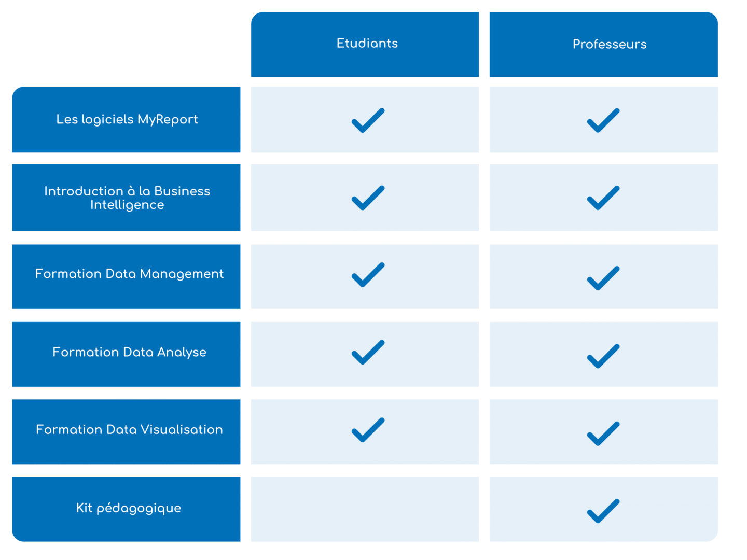Click Etudiants checkmark for Formation Data Visualisation
The width and height of the screenshot is (747, 560).
click(368, 430)
